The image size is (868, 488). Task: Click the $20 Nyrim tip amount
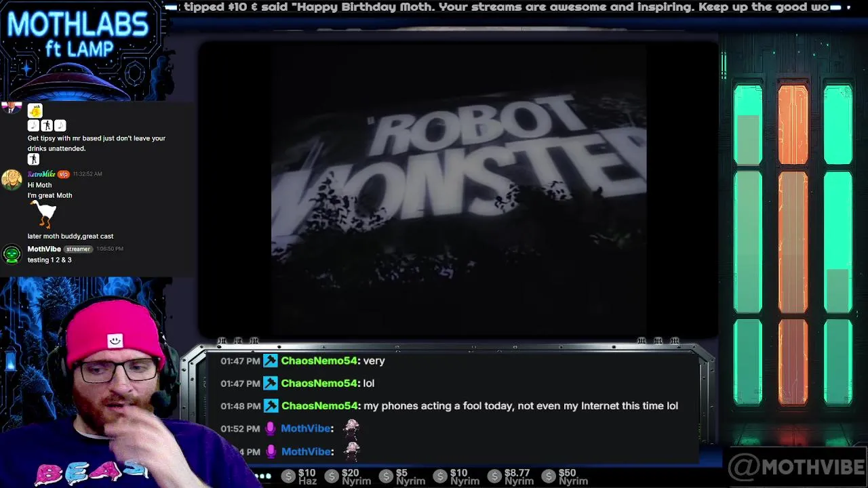[351, 473]
